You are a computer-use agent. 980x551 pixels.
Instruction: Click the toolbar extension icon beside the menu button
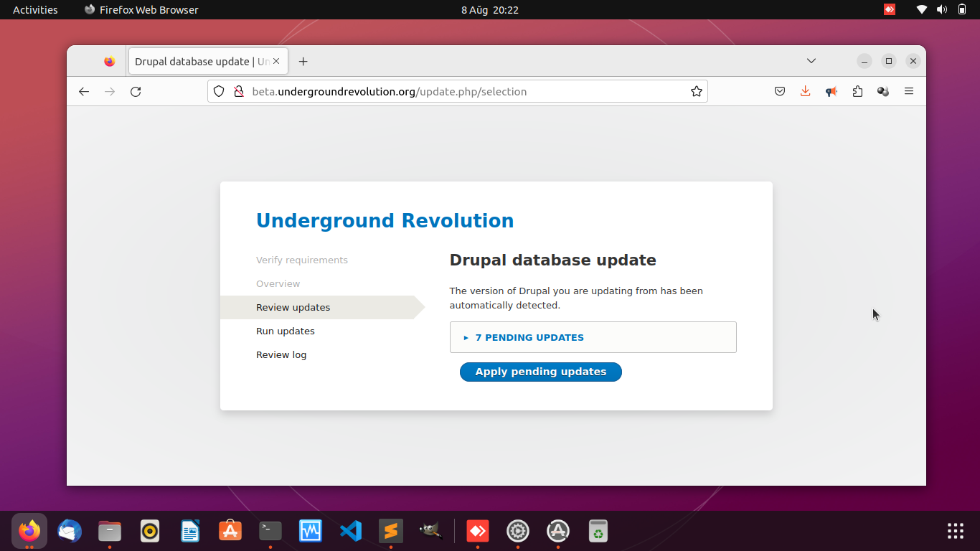coord(883,91)
